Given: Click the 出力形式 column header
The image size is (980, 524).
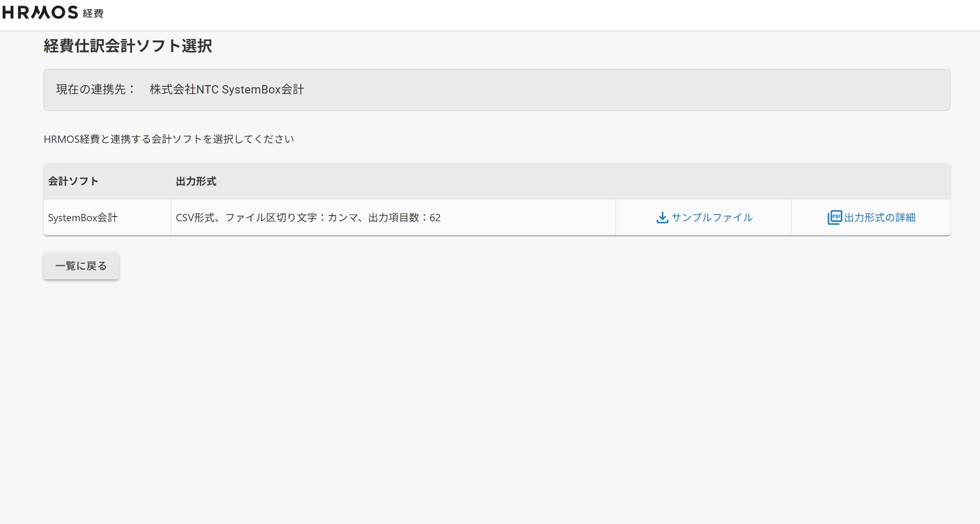Looking at the screenshot, I should (196, 181).
